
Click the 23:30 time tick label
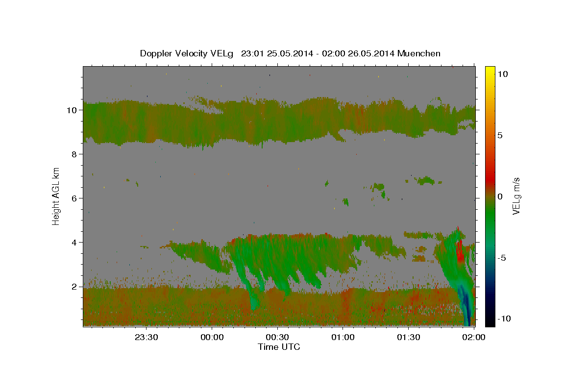point(147,338)
